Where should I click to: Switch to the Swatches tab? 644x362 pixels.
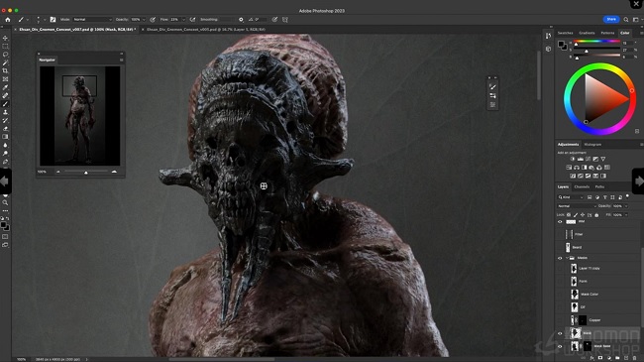tap(565, 33)
